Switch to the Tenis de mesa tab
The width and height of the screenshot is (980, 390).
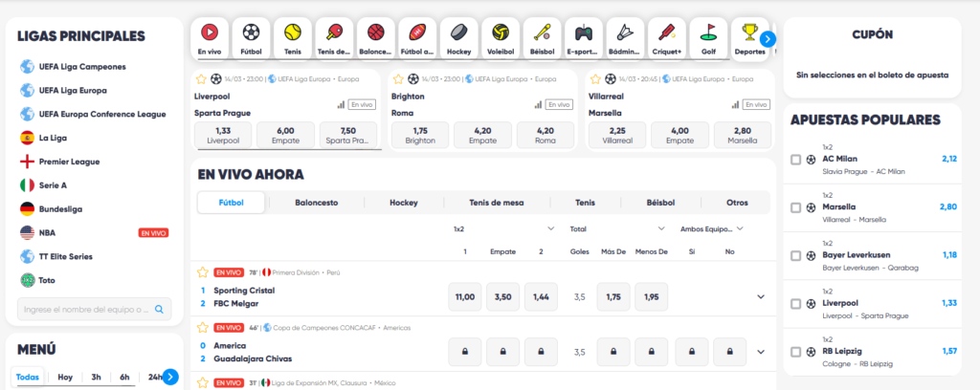[497, 203]
